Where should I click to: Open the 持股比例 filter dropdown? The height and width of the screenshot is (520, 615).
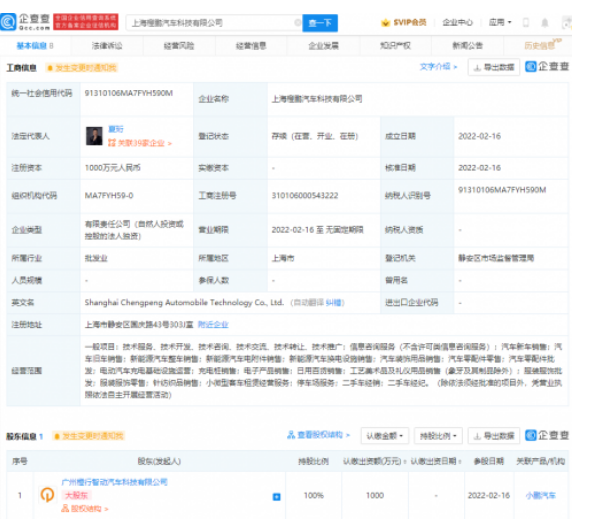pyautogui.click(x=438, y=436)
